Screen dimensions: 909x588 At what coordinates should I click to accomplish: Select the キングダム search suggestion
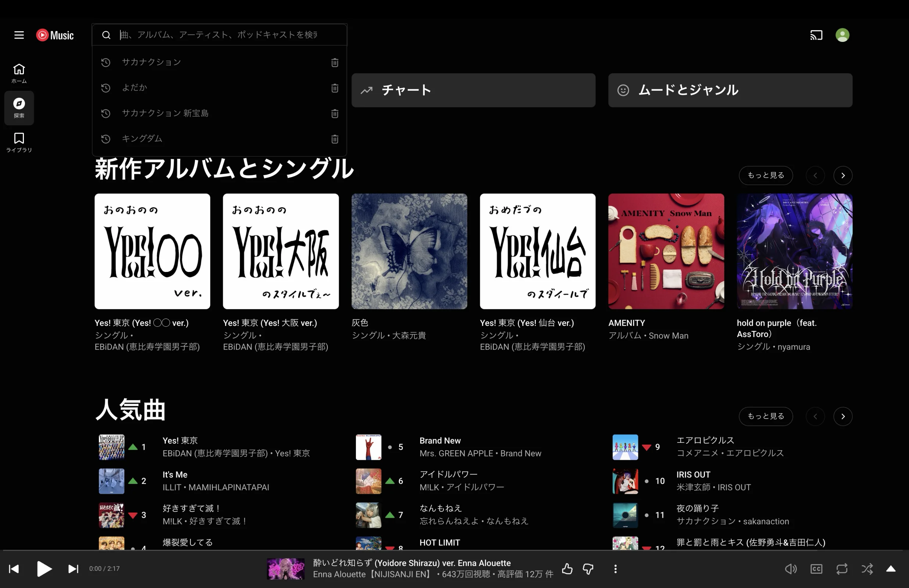pos(219,139)
